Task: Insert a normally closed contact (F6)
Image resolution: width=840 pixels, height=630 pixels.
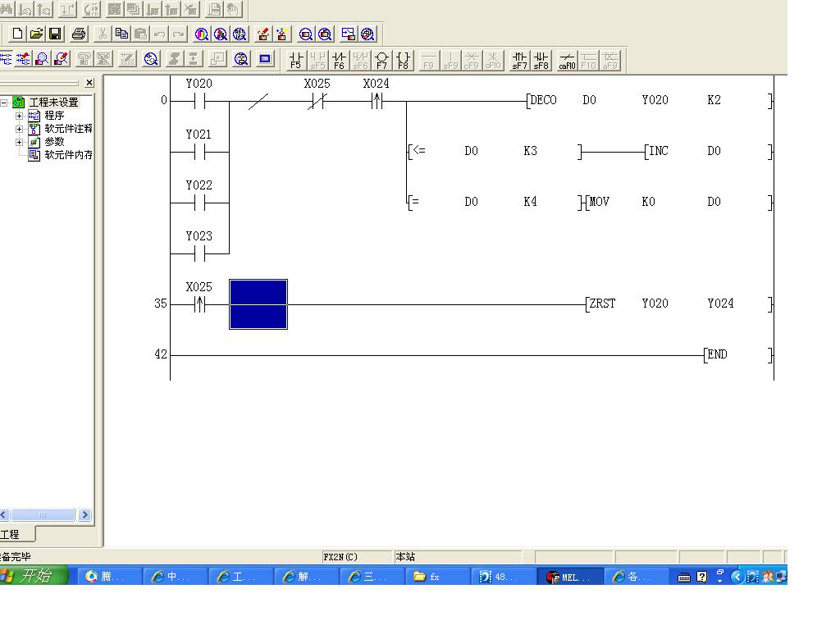Action: pos(339,60)
